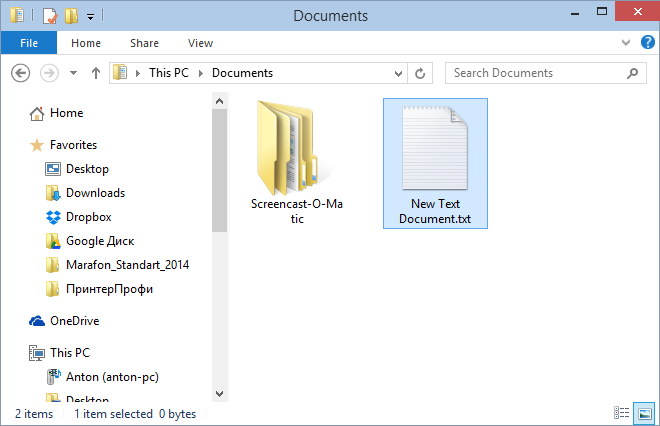Image resolution: width=660 pixels, height=426 pixels.
Task: Click Documents in the address path
Action: tap(242, 73)
